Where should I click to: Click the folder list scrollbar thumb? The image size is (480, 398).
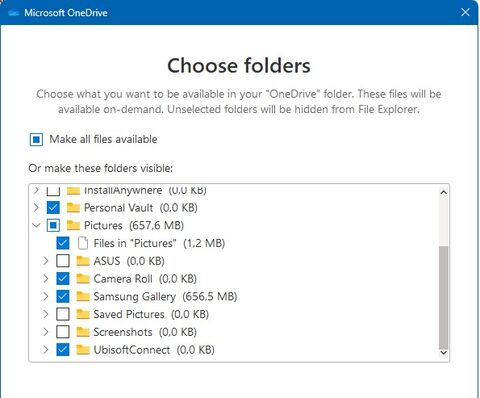pos(443,298)
